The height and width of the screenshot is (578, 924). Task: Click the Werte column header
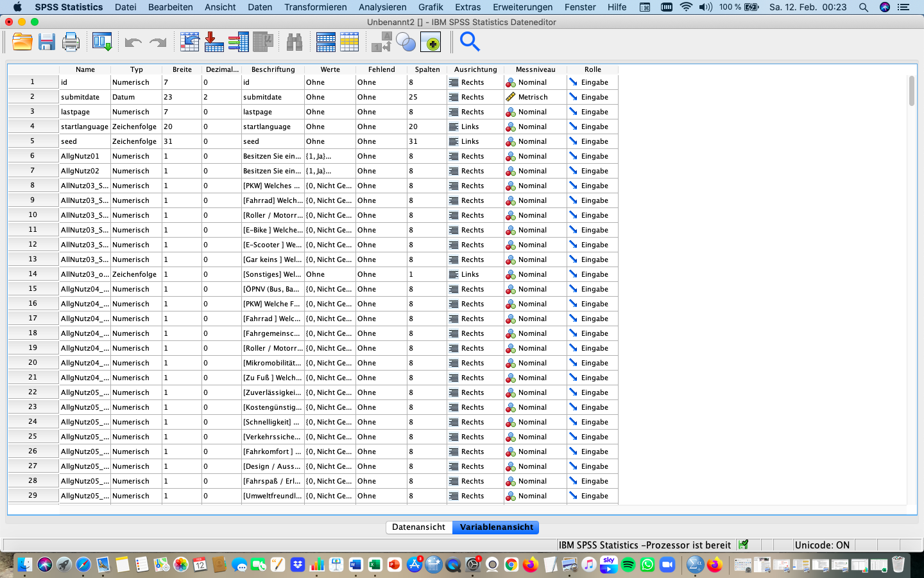click(x=330, y=69)
